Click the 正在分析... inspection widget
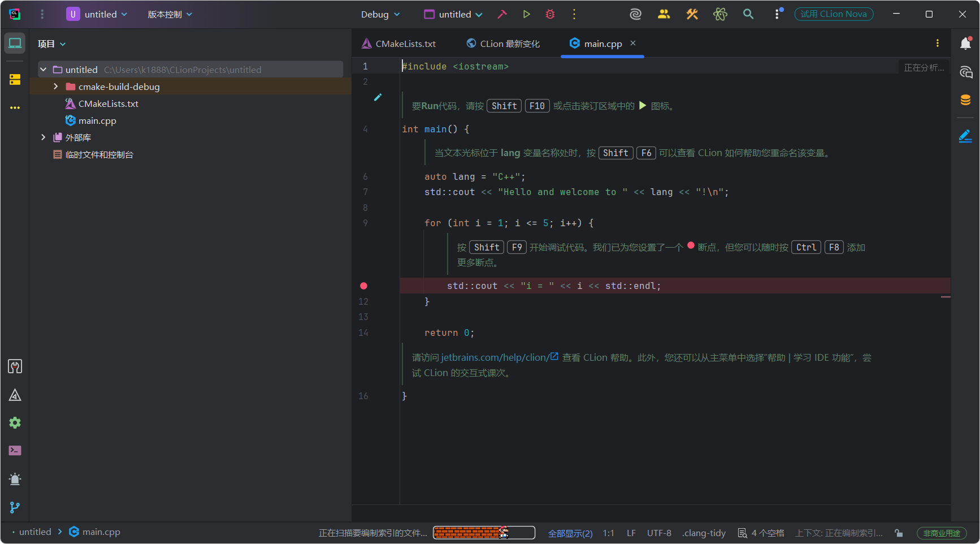Image resolution: width=980 pixels, height=544 pixels. [x=923, y=67]
